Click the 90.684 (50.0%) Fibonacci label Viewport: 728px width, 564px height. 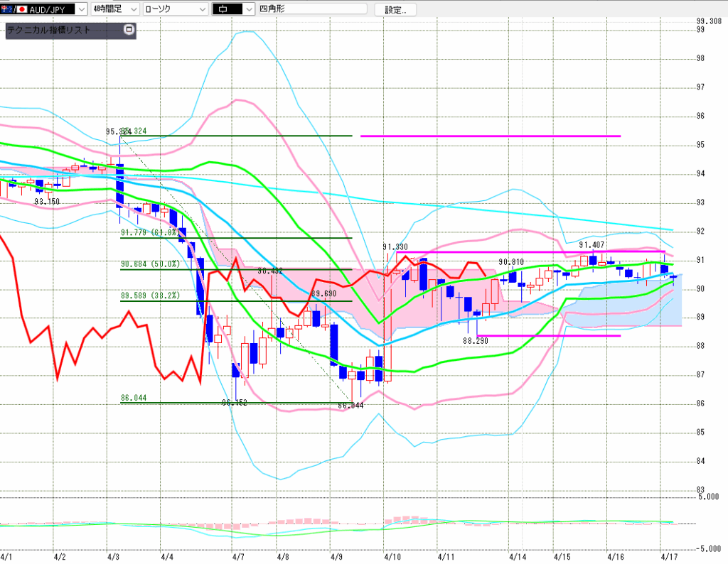coord(150,264)
